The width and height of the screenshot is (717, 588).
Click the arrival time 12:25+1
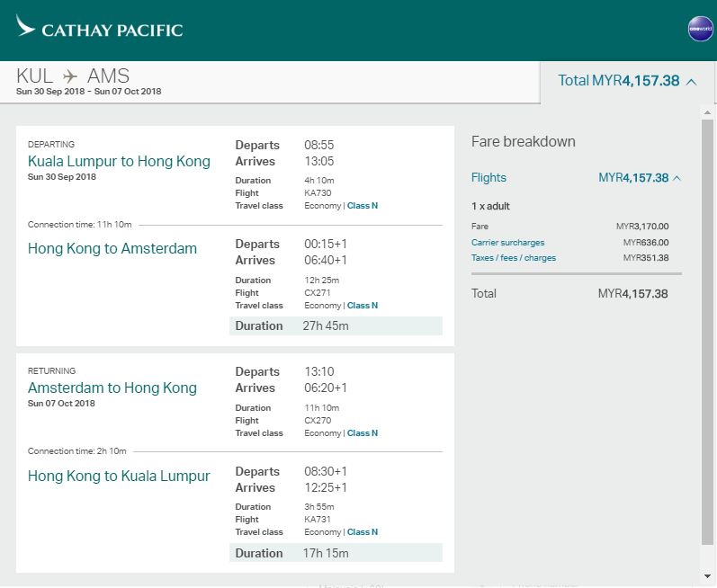tap(326, 487)
